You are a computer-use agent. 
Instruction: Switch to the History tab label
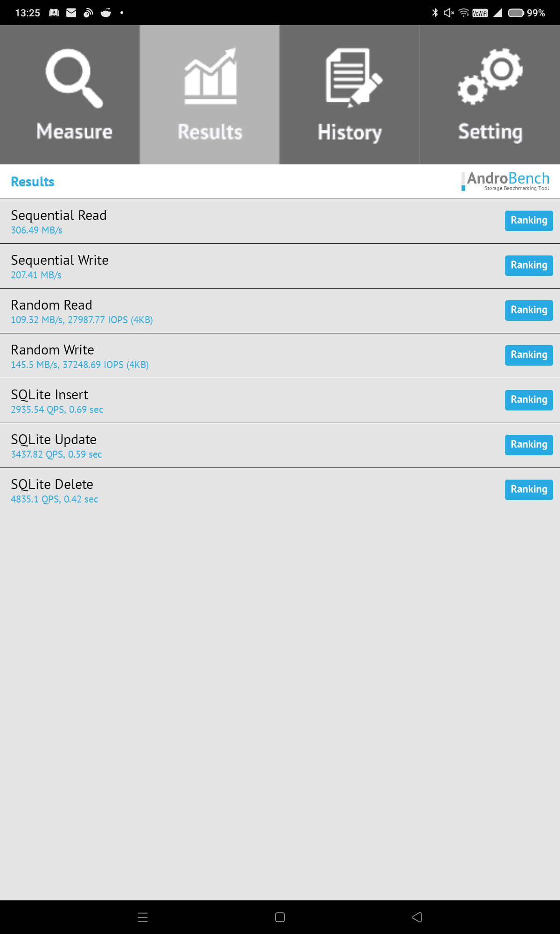tap(350, 133)
